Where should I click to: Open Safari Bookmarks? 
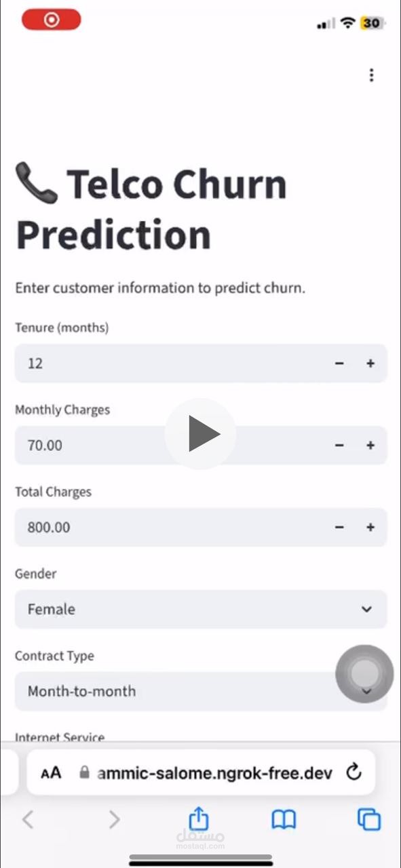pyautogui.click(x=283, y=819)
